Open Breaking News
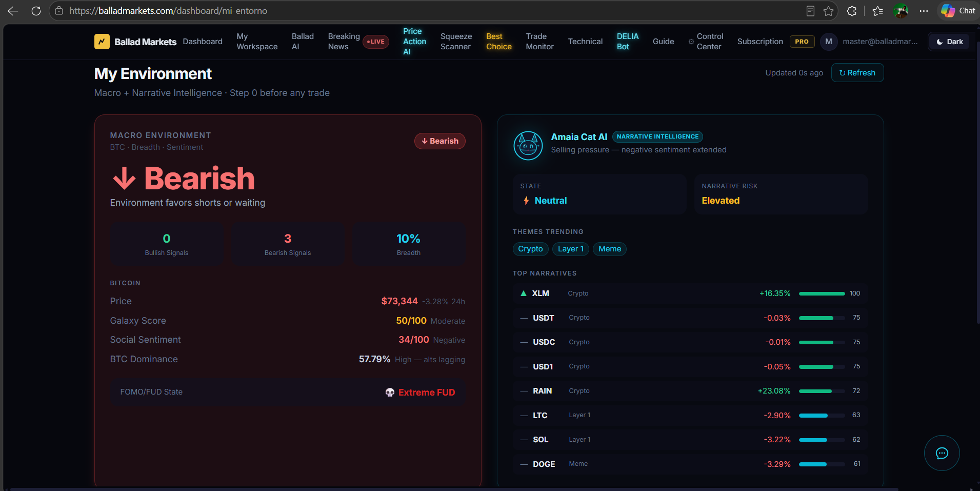 pyautogui.click(x=344, y=42)
